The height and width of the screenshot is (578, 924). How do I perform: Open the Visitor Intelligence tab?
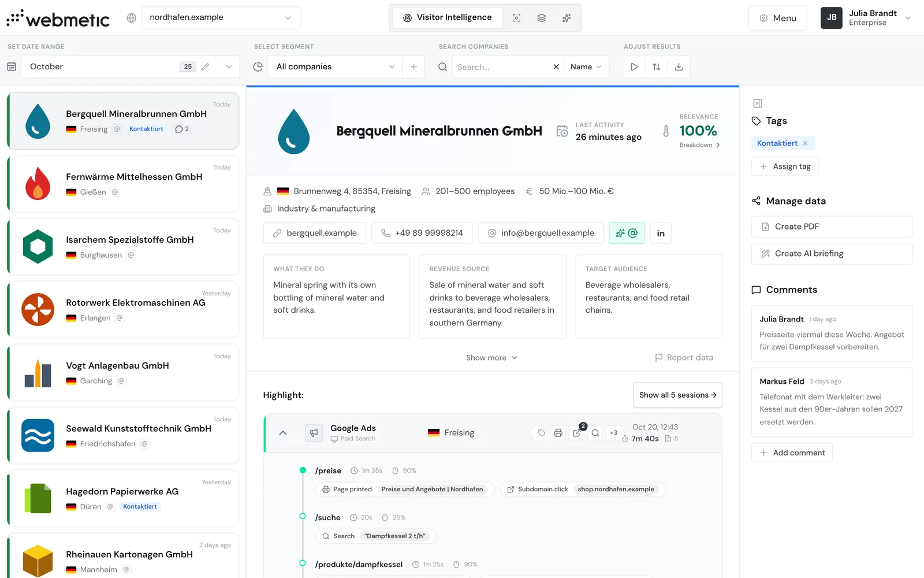[448, 18]
